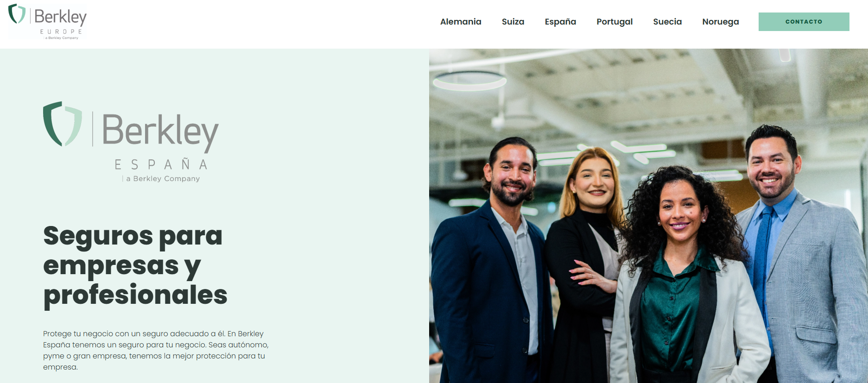Click the EUROPE text in the header logo
This screenshot has height=383, width=868.
pos(61,32)
